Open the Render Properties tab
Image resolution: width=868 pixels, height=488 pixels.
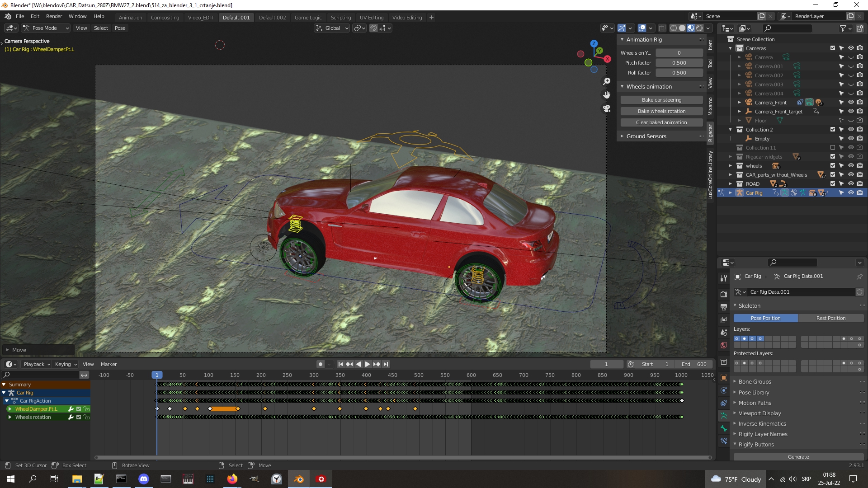723,295
